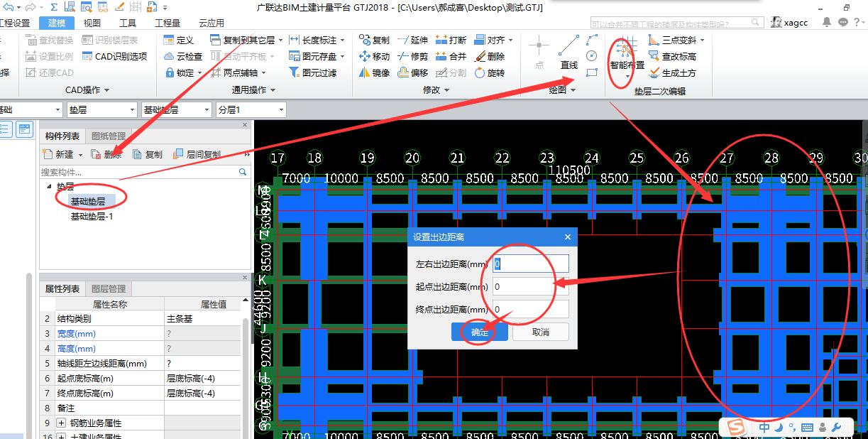This screenshot has width=868, height=439.
Task: Select the 旋转 rotate tool
Action: point(489,73)
